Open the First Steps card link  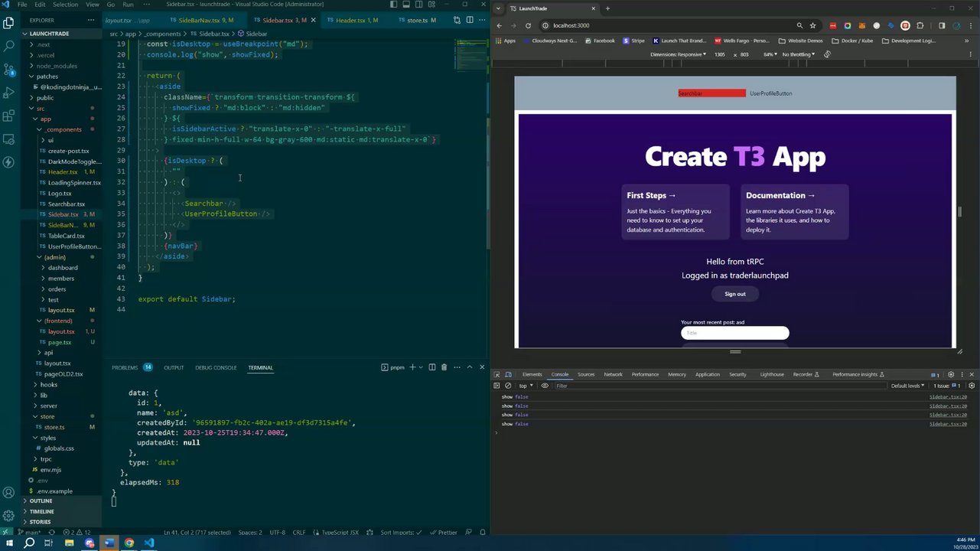(x=676, y=212)
